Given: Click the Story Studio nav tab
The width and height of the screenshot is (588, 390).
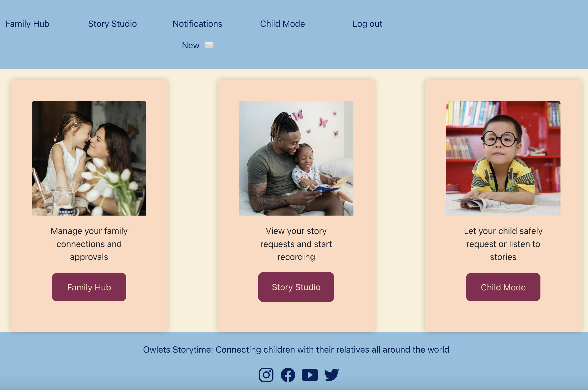Looking at the screenshot, I should pos(112,24).
